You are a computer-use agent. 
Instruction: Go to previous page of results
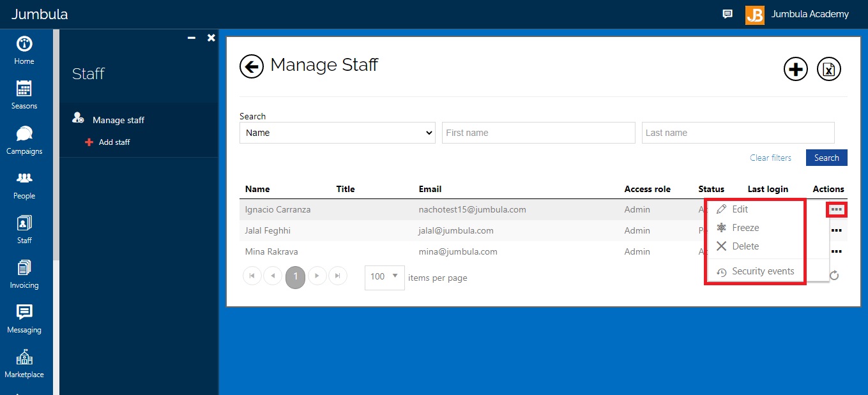tap(273, 276)
